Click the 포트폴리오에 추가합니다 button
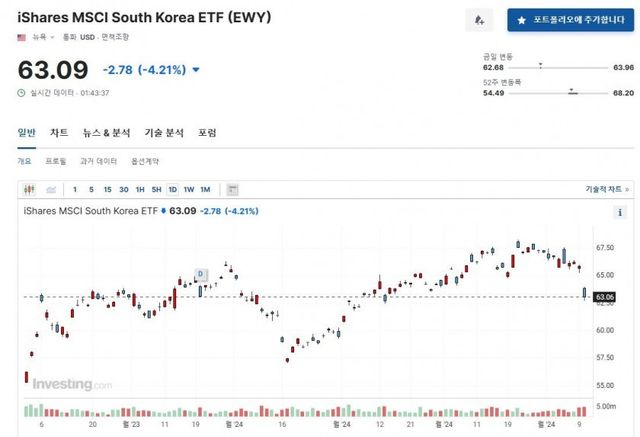This screenshot has width=640, height=437. pyautogui.click(x=563, y=19)
